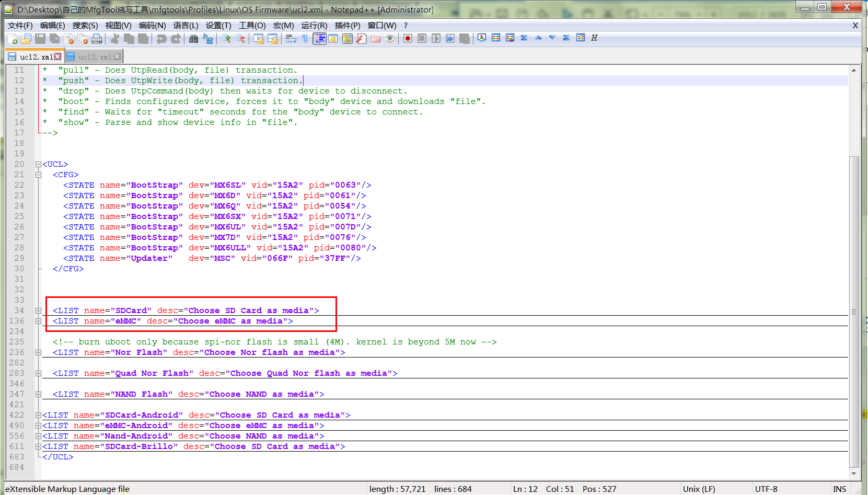Open a file using the Open folder icon
Viewport: 868px width, 495px height.
26,38
